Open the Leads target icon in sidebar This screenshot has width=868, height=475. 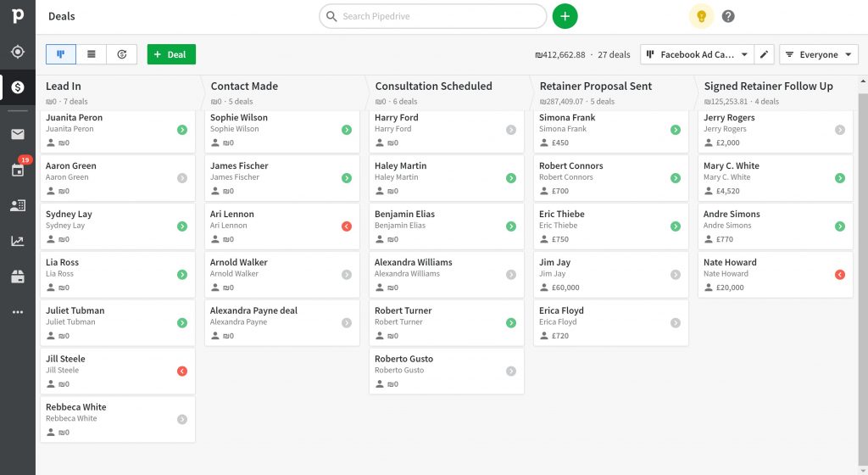point(18,52)
